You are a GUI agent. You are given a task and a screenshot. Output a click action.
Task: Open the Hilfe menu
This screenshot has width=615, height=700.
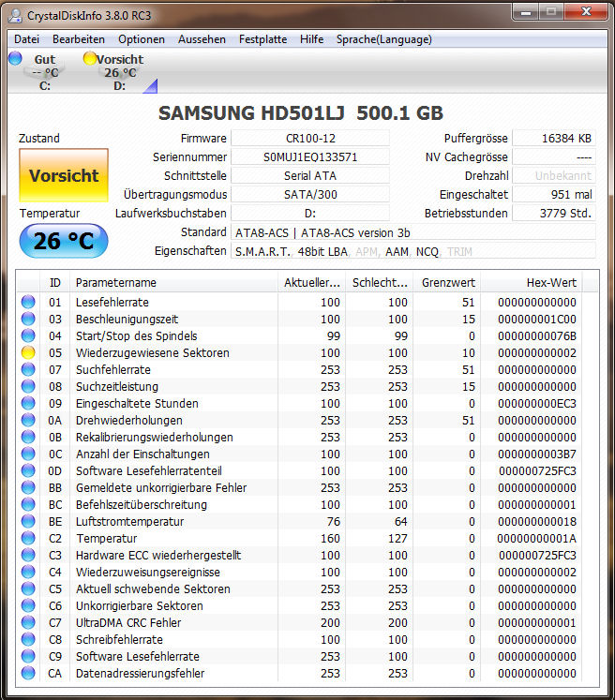coord(312,39)
